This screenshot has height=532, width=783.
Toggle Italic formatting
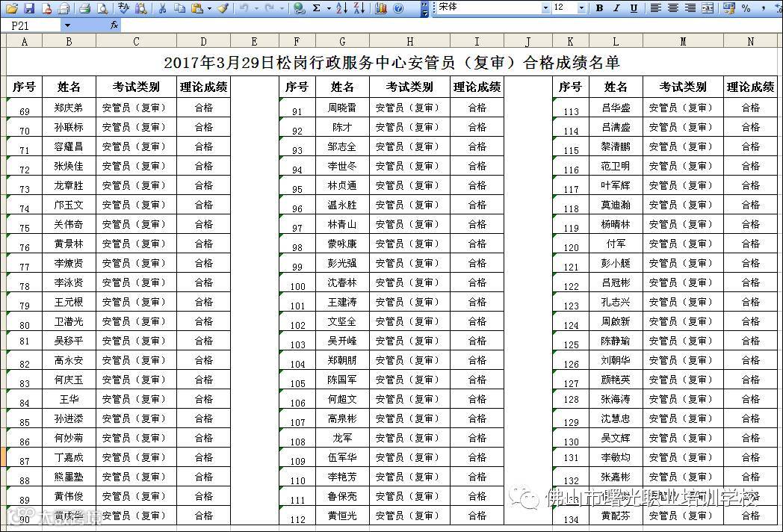616,8
